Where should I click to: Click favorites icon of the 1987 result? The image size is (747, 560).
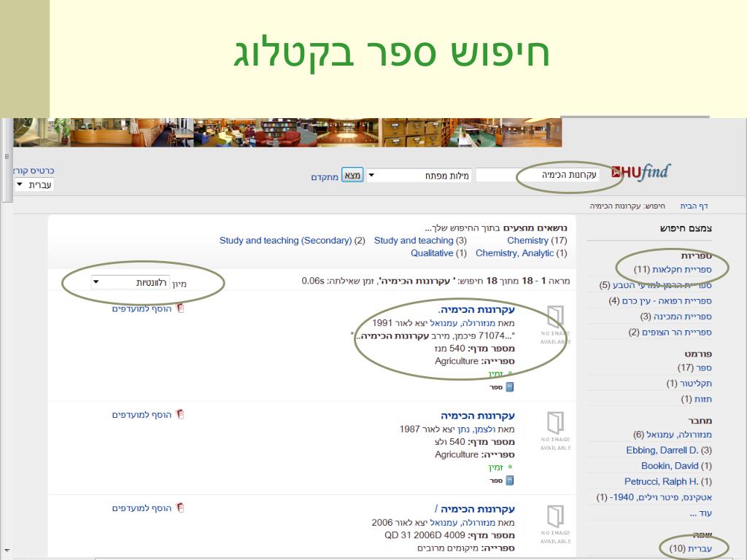pyautogui.click(x=180, y=414)
